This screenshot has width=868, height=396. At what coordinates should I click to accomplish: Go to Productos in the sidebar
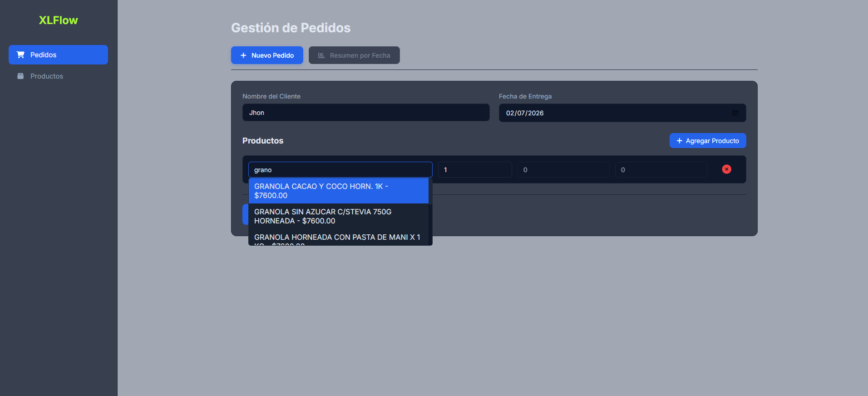pos(58,76)
